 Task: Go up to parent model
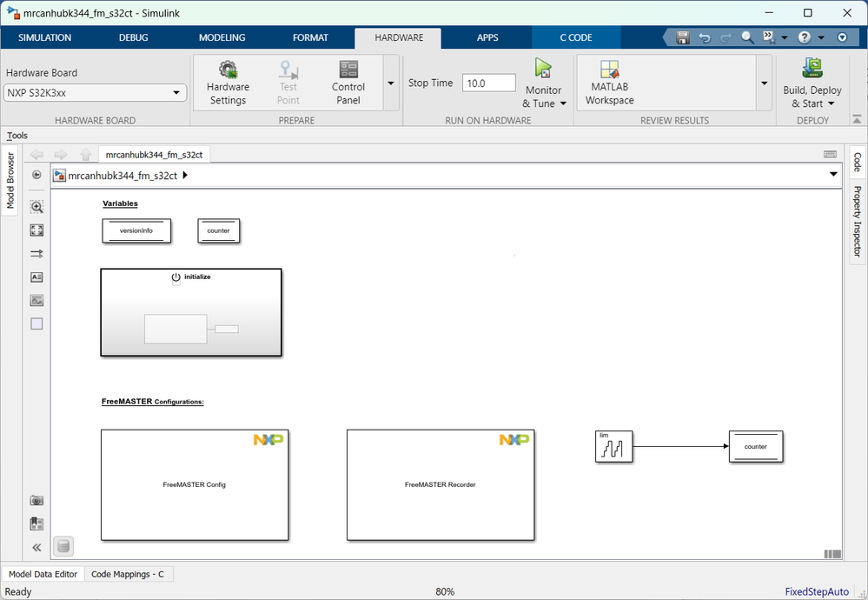tap(85, 155)
